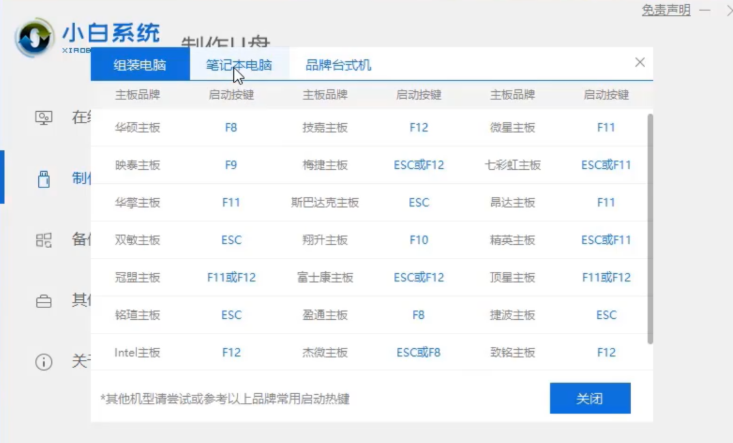
Task: Select the 富士康主板 brand cell
Action: [325, 278]
